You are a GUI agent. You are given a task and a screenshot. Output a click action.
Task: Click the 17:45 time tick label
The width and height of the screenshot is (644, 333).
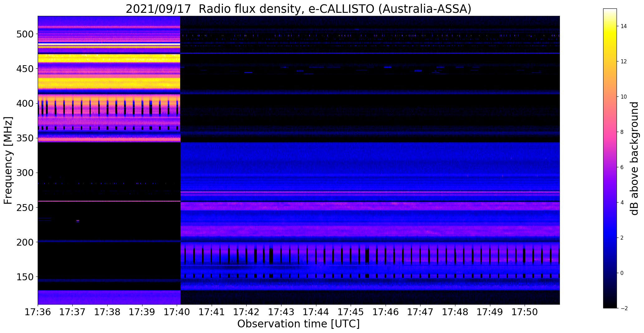pyautogui.click(x=351, y=312)
